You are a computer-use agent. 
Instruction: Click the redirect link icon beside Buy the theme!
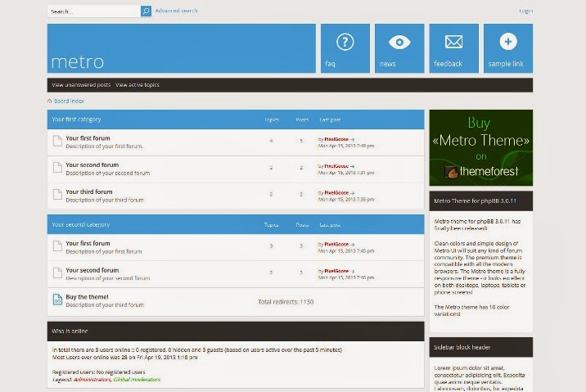(x=57, y=300)
